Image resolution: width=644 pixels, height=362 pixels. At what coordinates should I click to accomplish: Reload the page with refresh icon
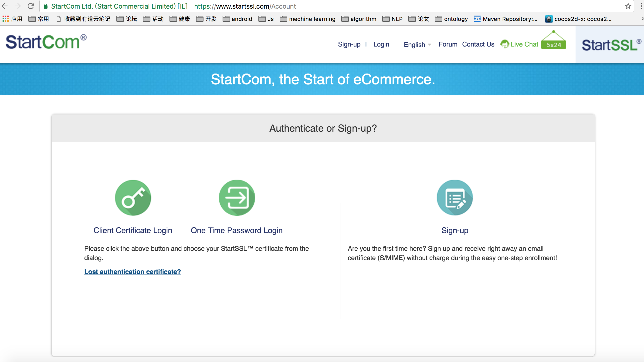point(31,6)
